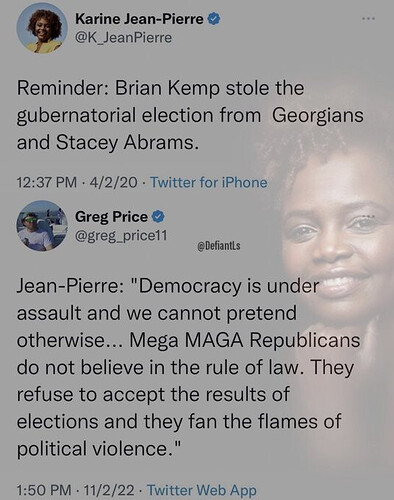Click the tweet text starting "Democracy is under"
The height and width of the screenshot is (500, 394).
[x=188, y=367]
